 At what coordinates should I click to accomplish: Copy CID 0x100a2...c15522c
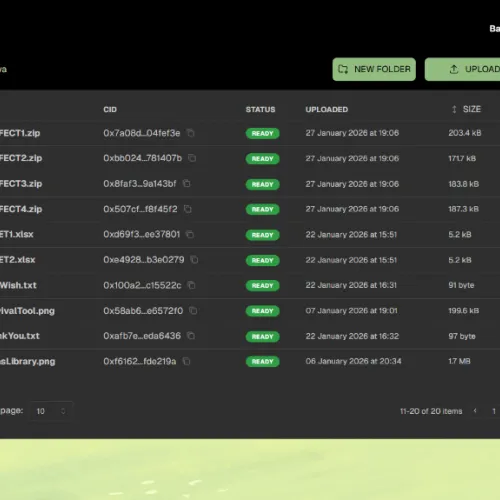click(x=192, y=285)
